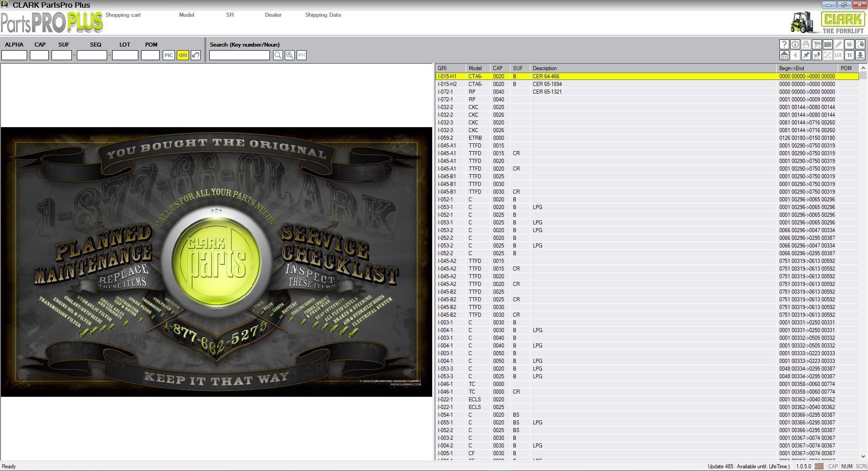Click the Shipping Date header label
This screenshot has height=471, width=868.
[x=323, y=15]
